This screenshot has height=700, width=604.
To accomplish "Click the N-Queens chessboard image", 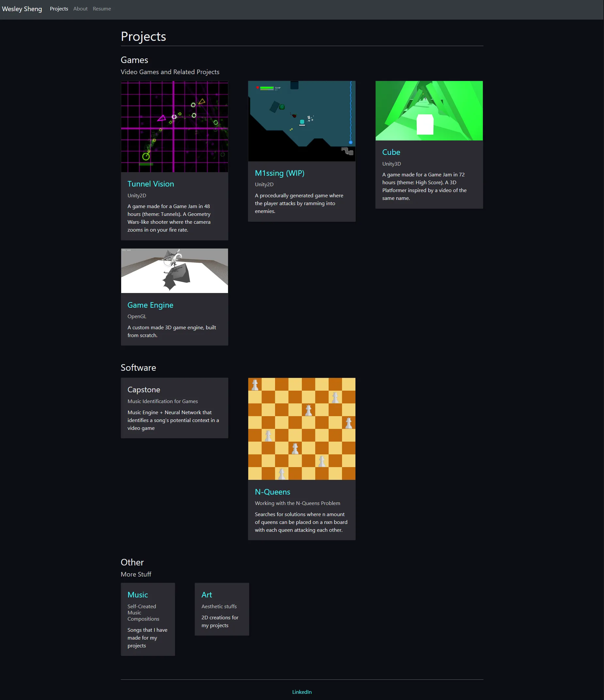I will click(x=302, y=429).
